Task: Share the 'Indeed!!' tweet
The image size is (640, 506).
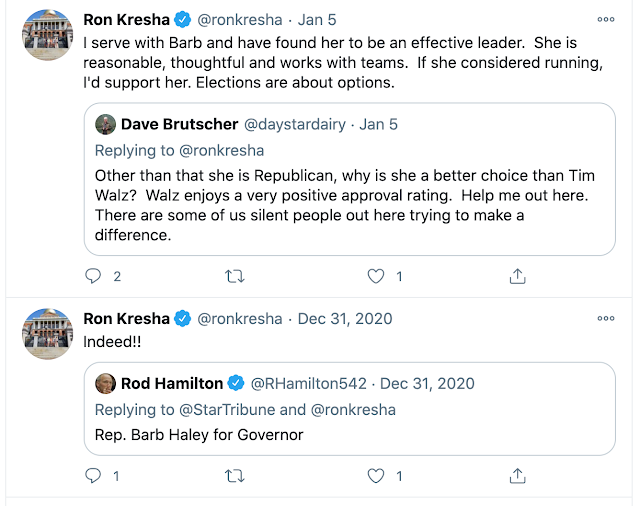Action: [518, 475]
